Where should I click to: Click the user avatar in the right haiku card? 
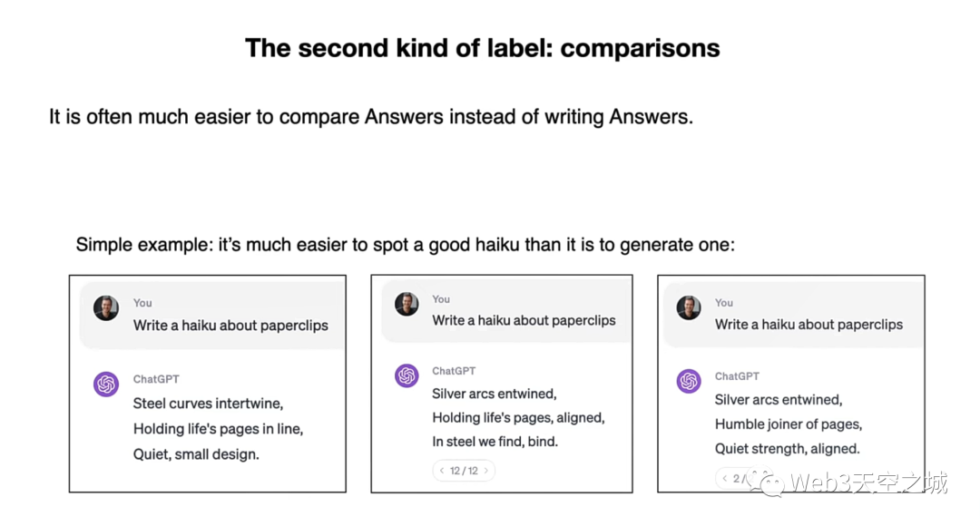click(689, 308)
